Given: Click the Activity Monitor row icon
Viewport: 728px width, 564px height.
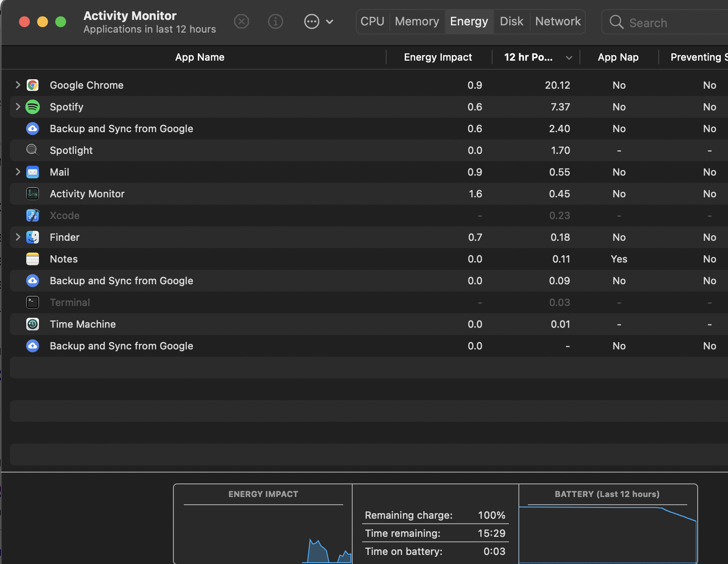Looking at the screenshot, I should (33, 194).
